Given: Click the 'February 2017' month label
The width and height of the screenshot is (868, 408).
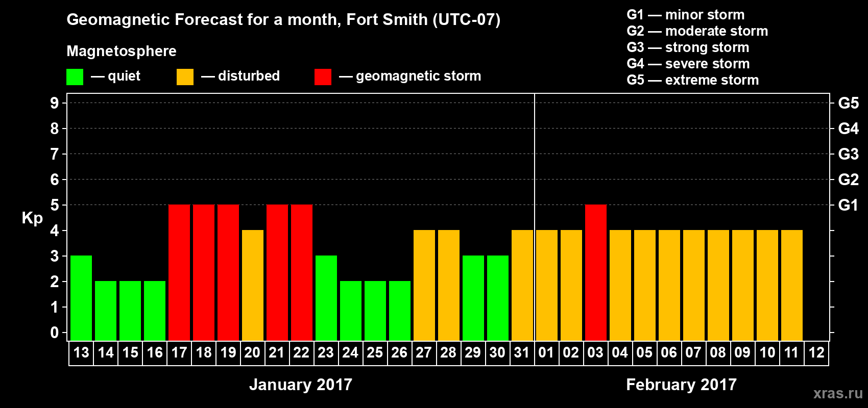Looking at the screenshot, I should coord(682,385).
